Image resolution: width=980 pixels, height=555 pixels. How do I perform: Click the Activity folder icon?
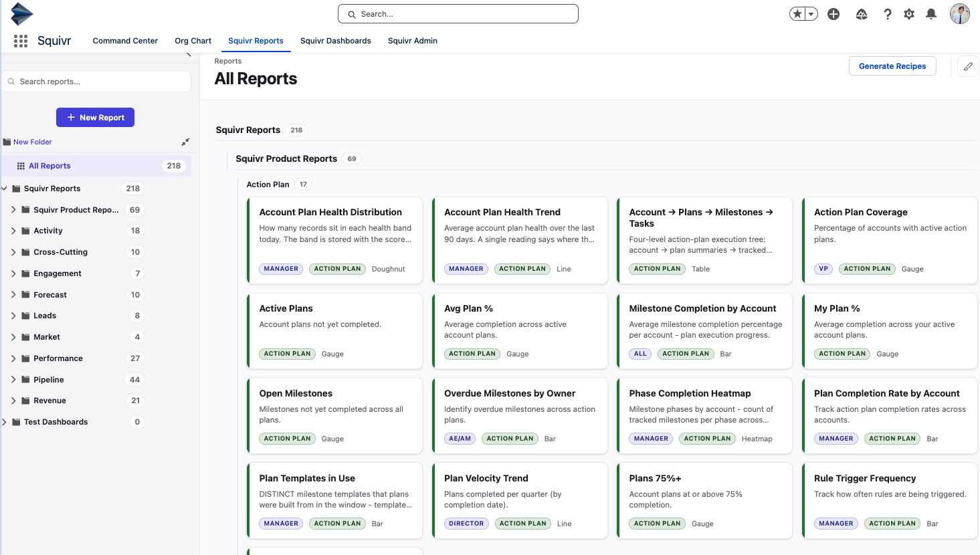point(26,231)
